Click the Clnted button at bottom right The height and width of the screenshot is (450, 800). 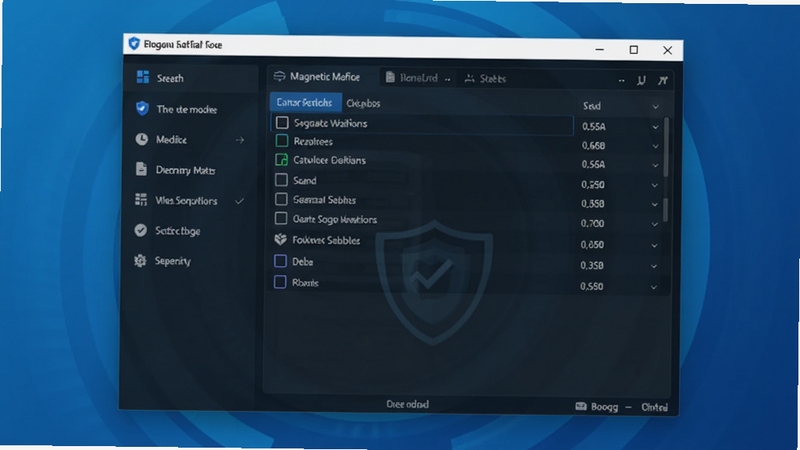pyautogui.click(x=655, y=407)
